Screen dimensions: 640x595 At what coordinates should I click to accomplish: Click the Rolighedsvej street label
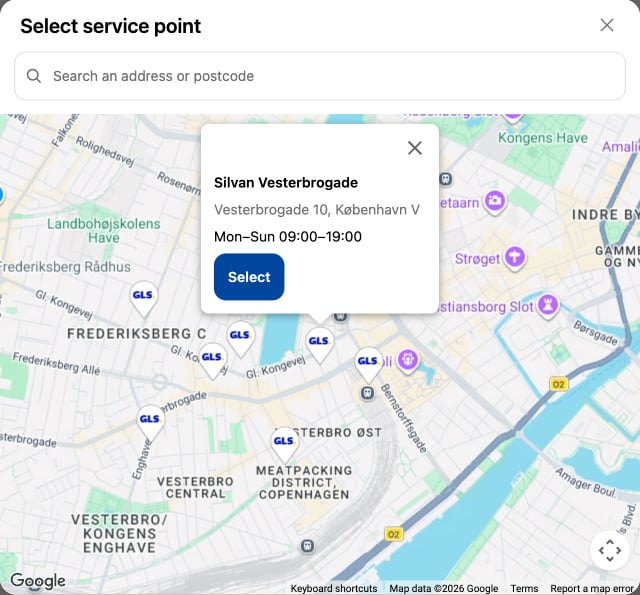105,151
